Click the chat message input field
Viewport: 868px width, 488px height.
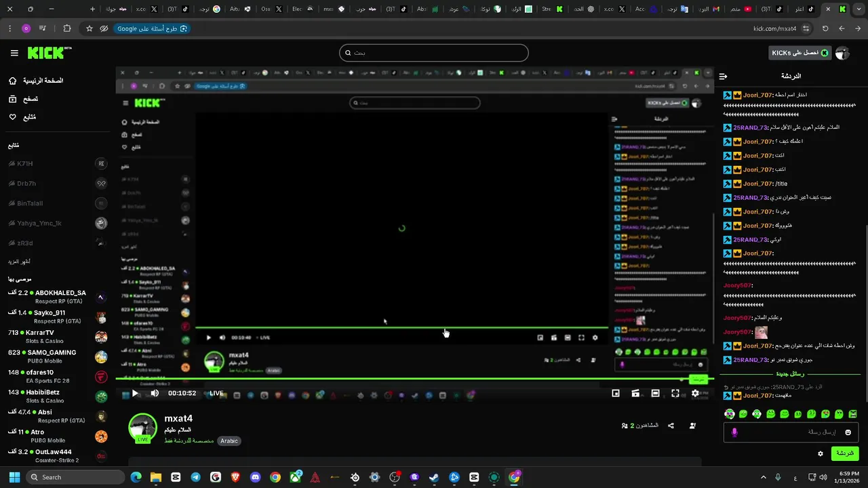click(x=791, y=432)
